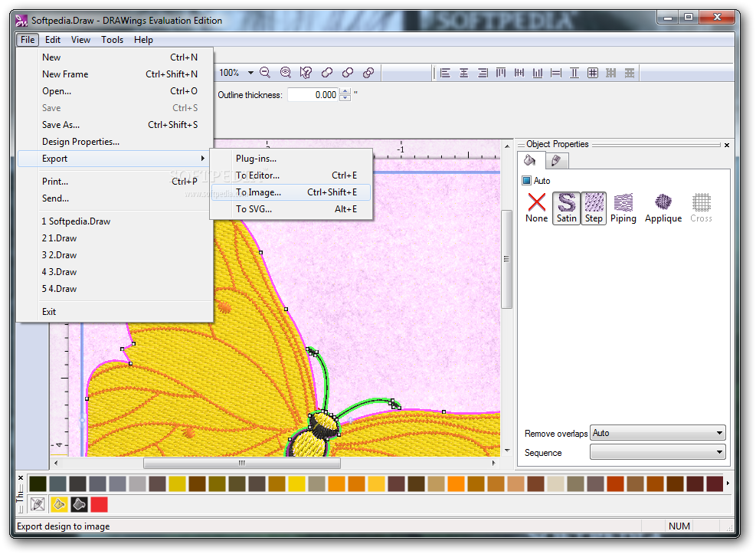Click New Frame in File menu
The image size is (756, 554).
pos(115,74)
